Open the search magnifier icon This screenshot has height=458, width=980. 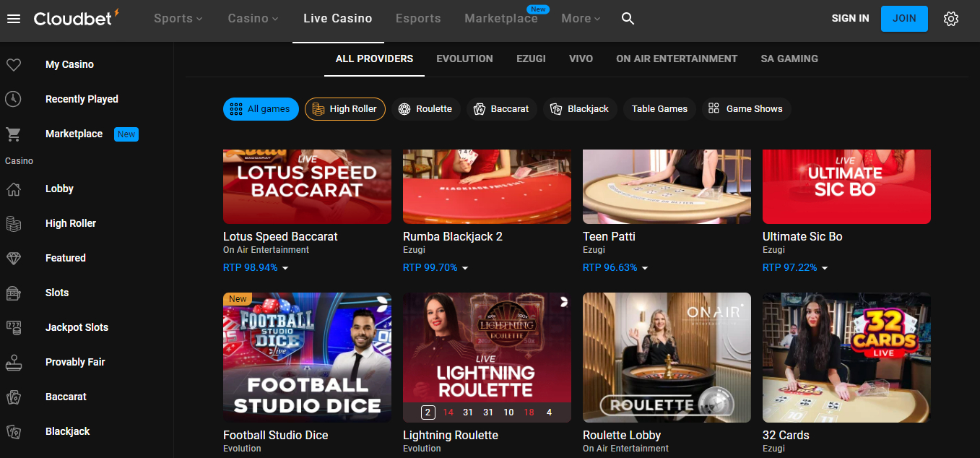coord(628,19)
